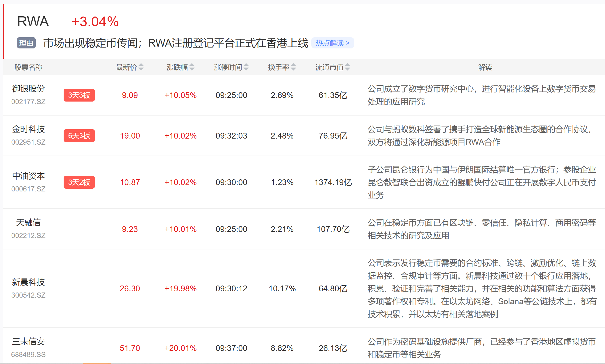Sort by 涨停时间 column arrows
The width and height of the screenshot is (605, 364).
(246, 67)
